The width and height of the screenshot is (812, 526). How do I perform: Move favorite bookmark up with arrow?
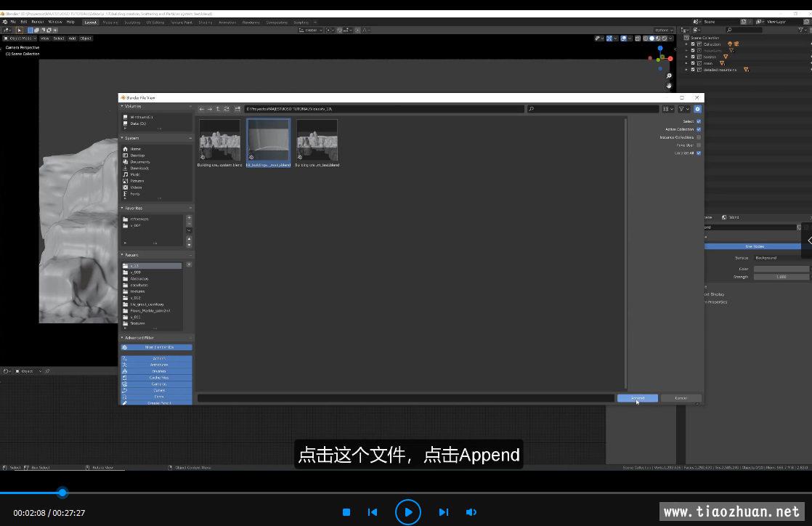[189, 238]
